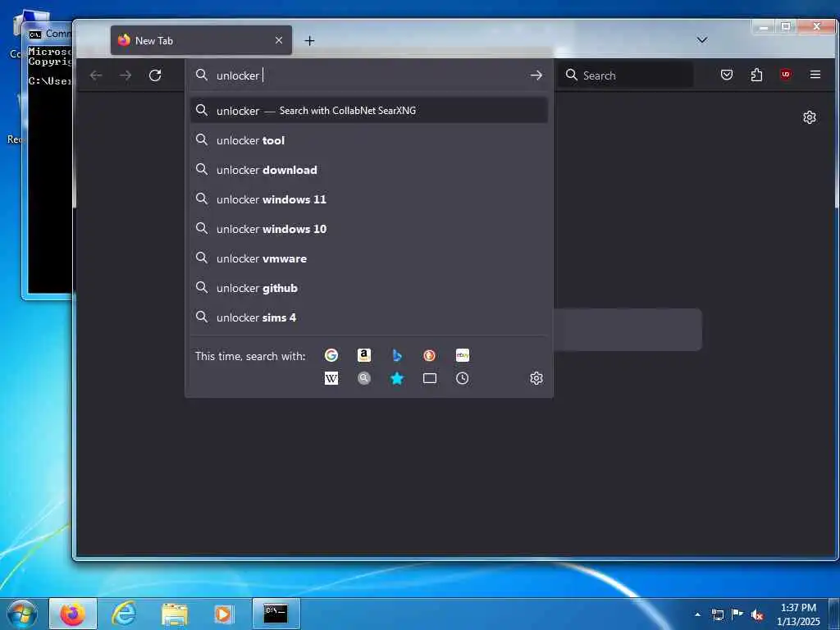Select the gray magnifier search engine icon
The height and width of the screenshot is (630, 840).
click(363, 378)
